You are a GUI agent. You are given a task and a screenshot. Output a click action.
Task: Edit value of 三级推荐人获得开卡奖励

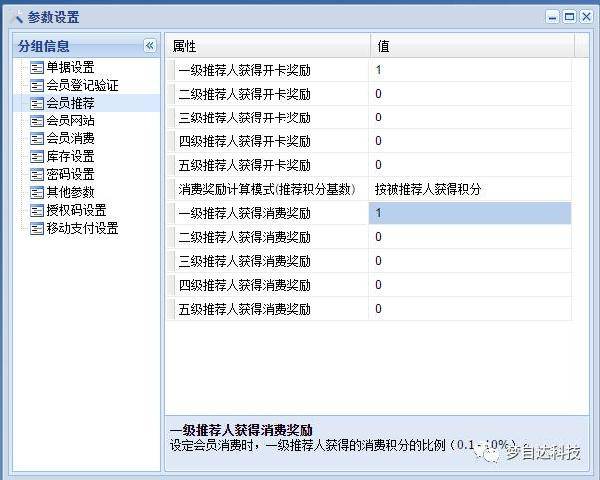(x=470, y=118)
